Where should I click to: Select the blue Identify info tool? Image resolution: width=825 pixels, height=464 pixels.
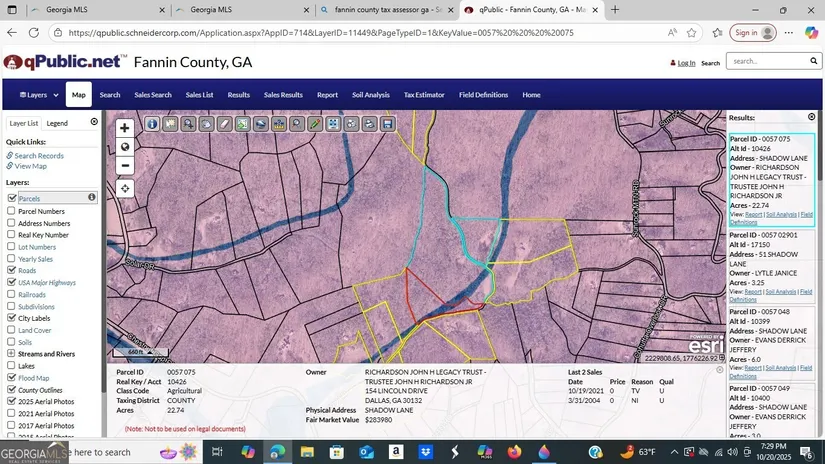click(x=152, y=124)
